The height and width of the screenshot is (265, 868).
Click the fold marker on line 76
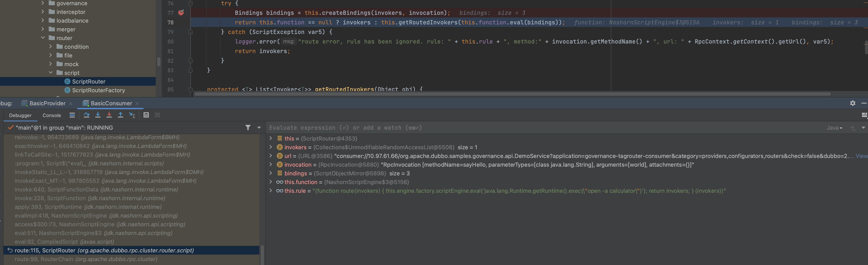pyautogui.click(x=190, y=3)
